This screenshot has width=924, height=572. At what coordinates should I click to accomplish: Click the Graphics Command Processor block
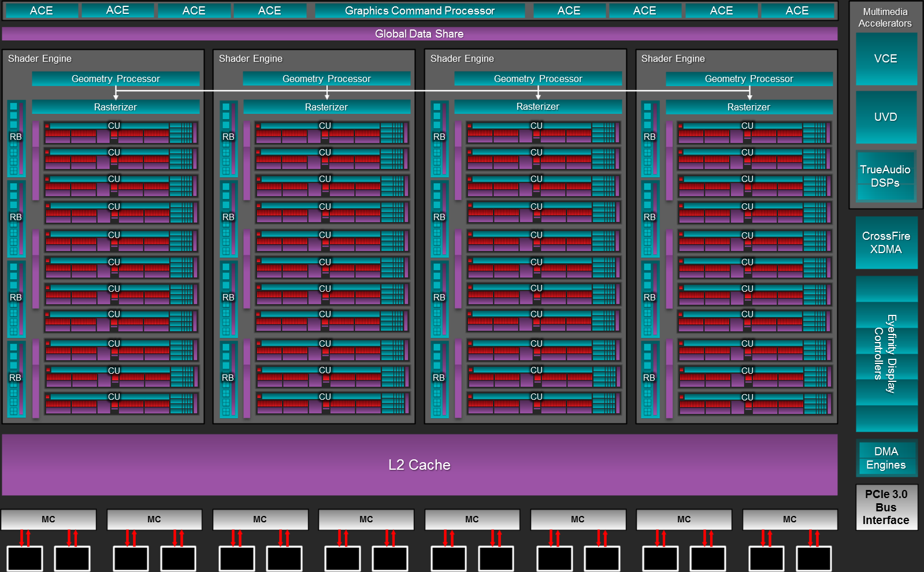coord(420,11)
